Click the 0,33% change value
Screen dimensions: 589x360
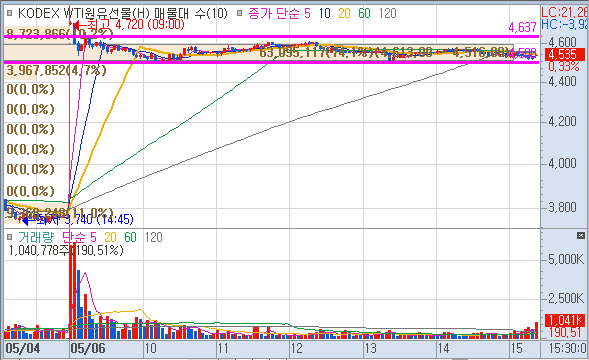(564, 67)
